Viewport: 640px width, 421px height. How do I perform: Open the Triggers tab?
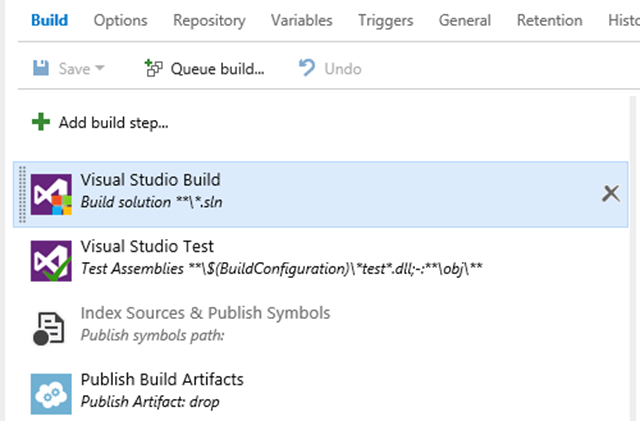tap(386, 20)
